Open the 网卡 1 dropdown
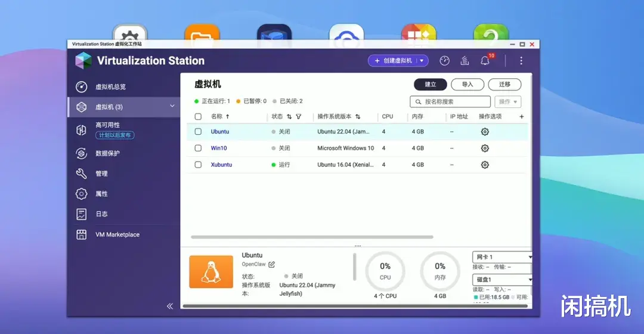 (x=502, y=257)
